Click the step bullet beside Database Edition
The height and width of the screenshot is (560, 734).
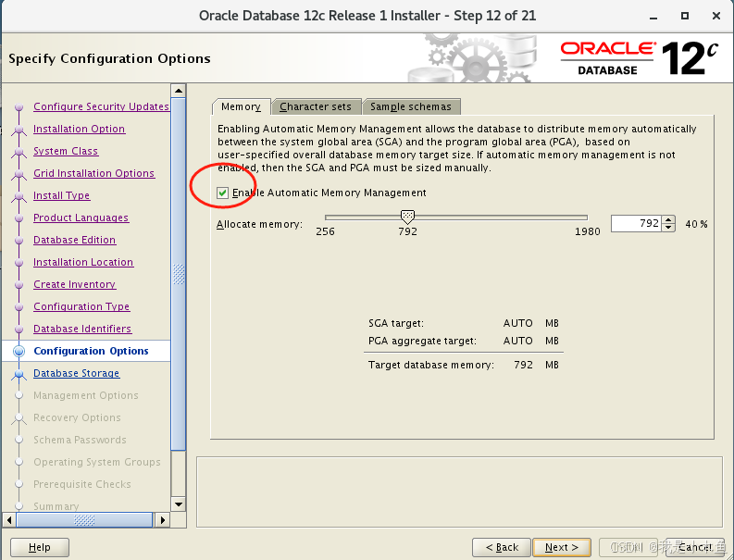19,241
